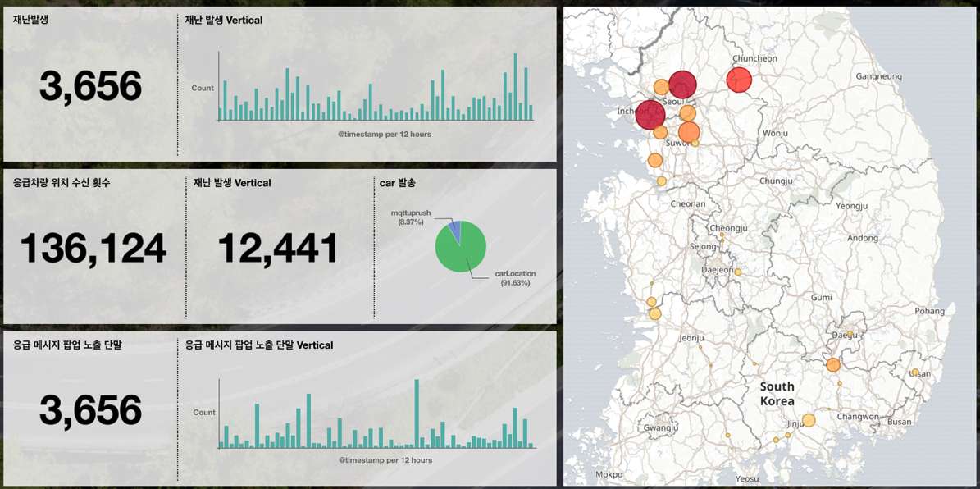The height and width of the screenshot is (489, 980).
Task: Click the Yeongju city label
Action: tap(853, 206)
